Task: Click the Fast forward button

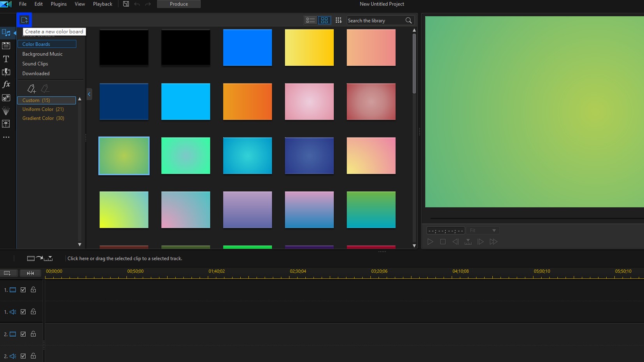Action: click(x=493, y=241)
